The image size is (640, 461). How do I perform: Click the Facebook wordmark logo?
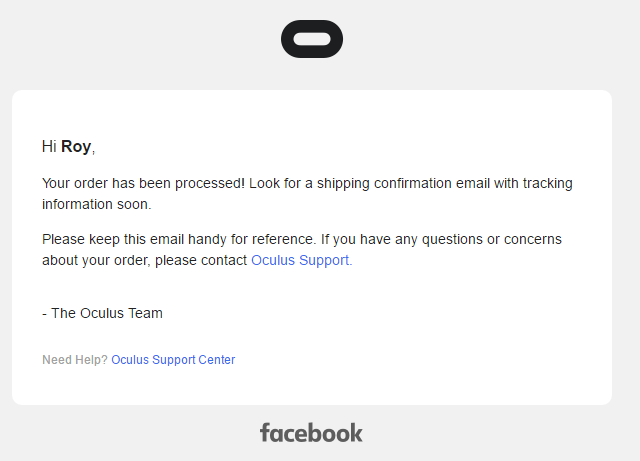[311, 432]
